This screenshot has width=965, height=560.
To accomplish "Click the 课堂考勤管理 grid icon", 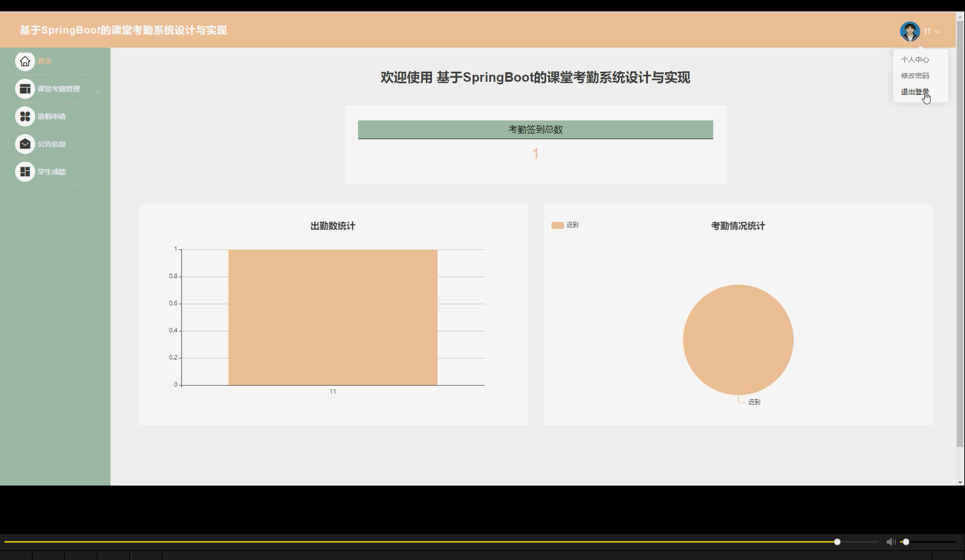I will (25, 88).
